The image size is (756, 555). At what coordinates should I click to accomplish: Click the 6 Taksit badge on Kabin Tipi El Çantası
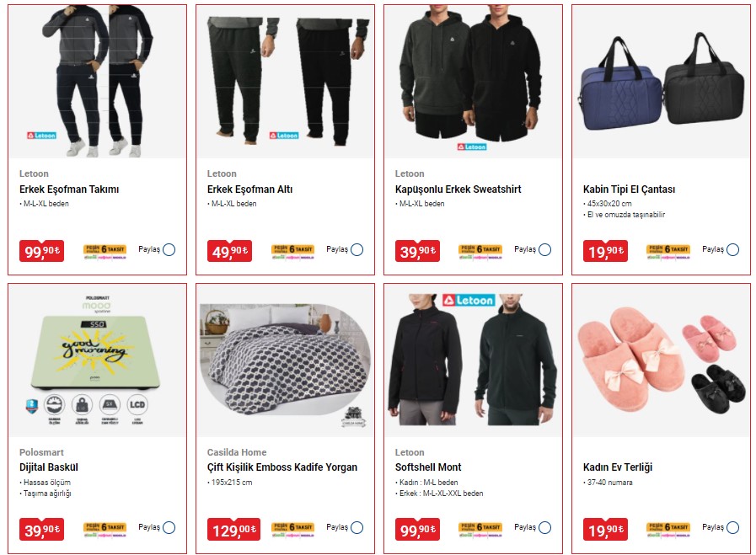pyautogui.click(x=668, y=252)
